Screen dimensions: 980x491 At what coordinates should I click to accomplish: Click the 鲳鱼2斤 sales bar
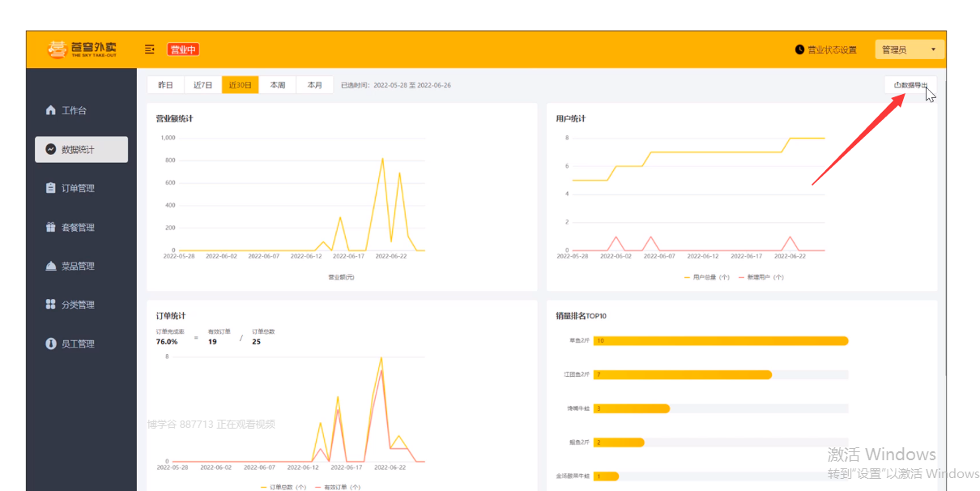tap(619, 442)
